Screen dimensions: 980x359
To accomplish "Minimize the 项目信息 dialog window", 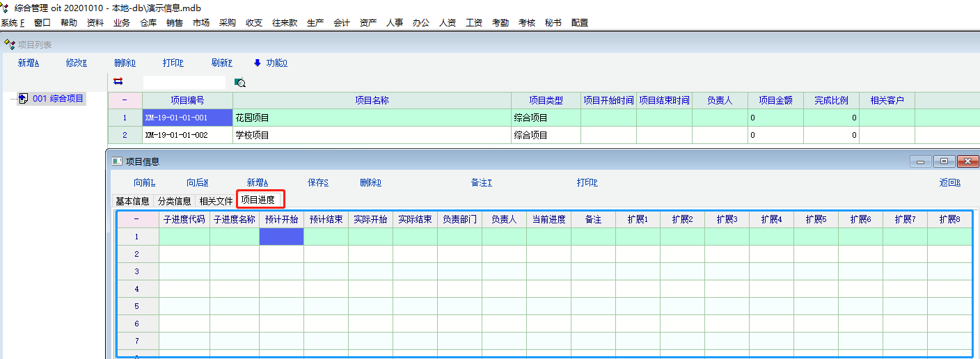I will [921, 161].
